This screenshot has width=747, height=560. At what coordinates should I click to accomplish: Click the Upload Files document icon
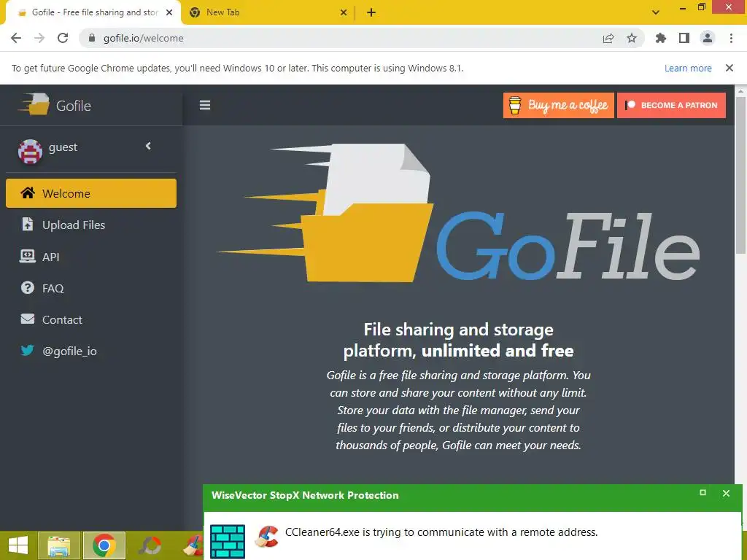coord(28,224)
